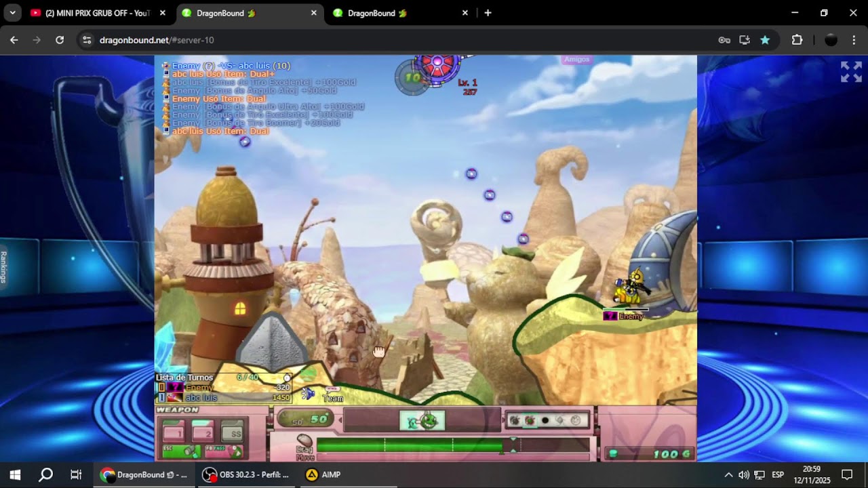Click the install app icon in address bar
Viewport: 868px width, 488px height.
click(x=745, y=40)
